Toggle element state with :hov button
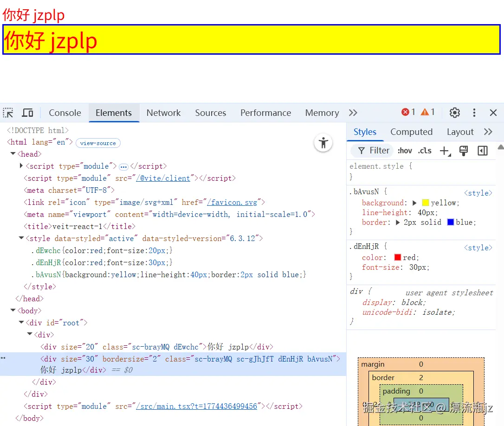 coord(404,150)
